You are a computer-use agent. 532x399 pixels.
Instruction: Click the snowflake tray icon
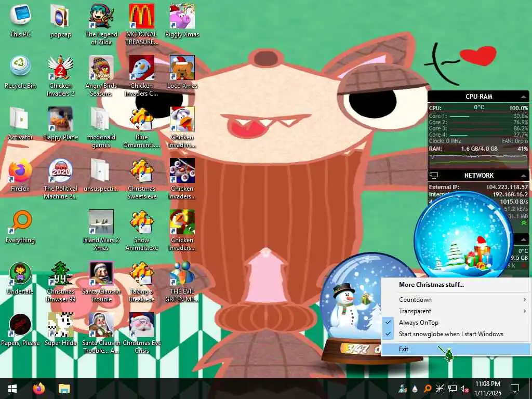tap(440, 389)
